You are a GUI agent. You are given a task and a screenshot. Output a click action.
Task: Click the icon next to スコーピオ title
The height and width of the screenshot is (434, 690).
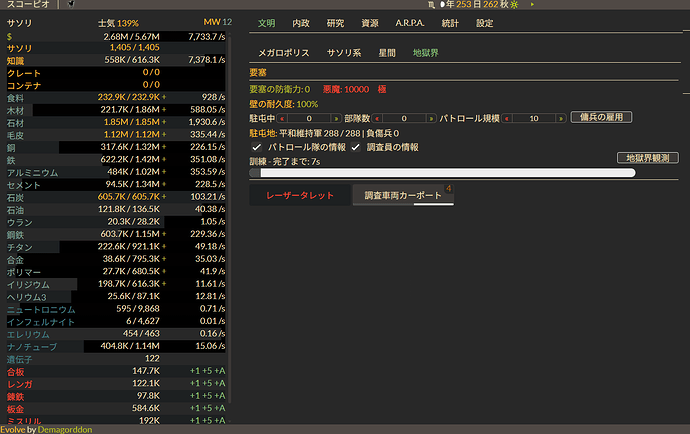click(x=71, y=5)
